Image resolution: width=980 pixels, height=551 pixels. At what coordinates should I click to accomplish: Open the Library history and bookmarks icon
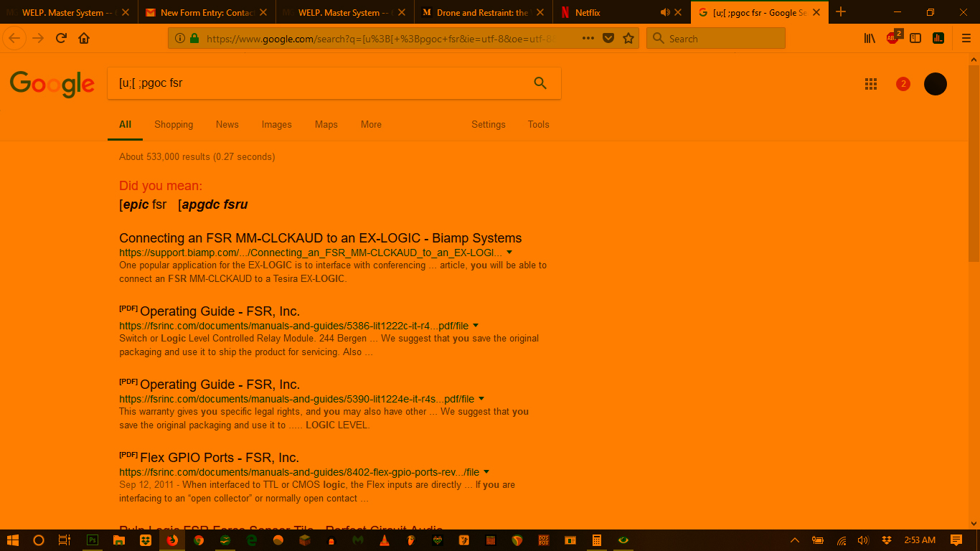click(x=870, y=39)
